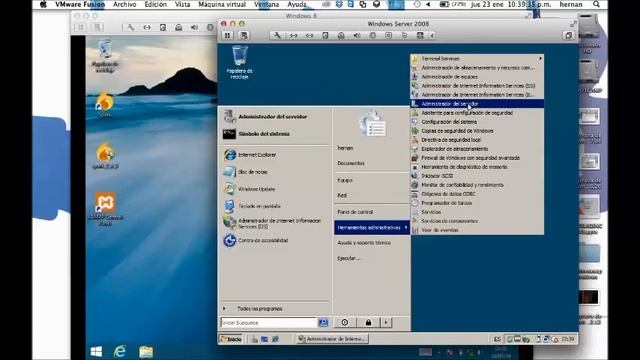
Task: Open Bloc de notas from Start menu
Action: [x=276, y=172]
